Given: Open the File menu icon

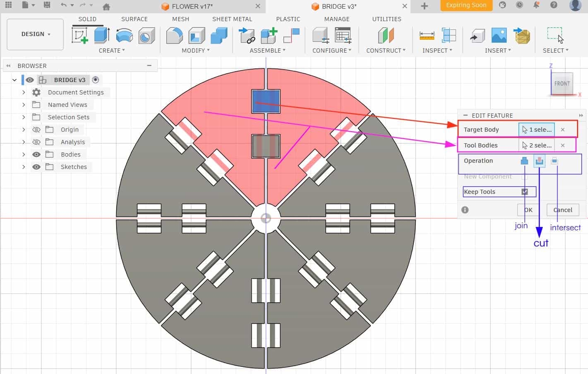Looking at the screenshot, I should point(26,5).
